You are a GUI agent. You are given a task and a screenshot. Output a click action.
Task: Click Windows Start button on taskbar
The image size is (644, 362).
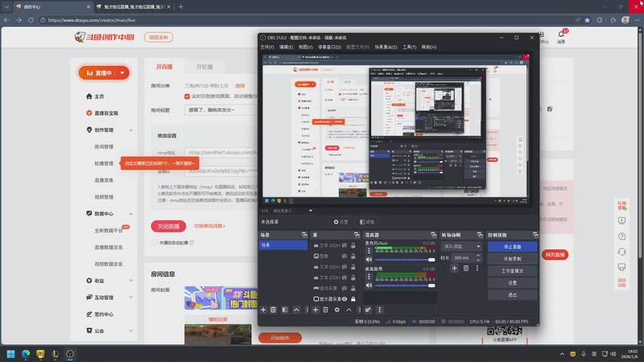11,354
